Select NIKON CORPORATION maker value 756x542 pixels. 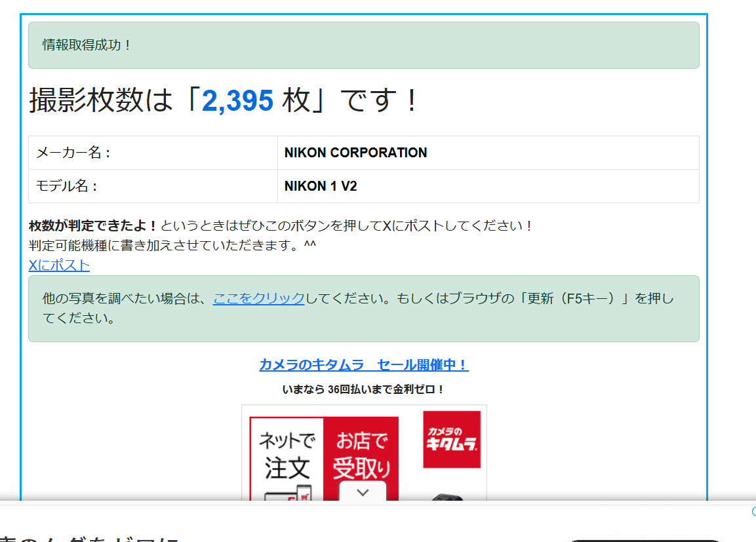pos(356,153)
